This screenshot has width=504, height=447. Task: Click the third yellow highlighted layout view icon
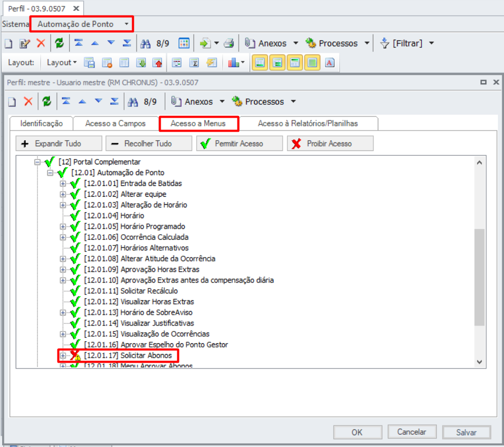pos(294,62)
